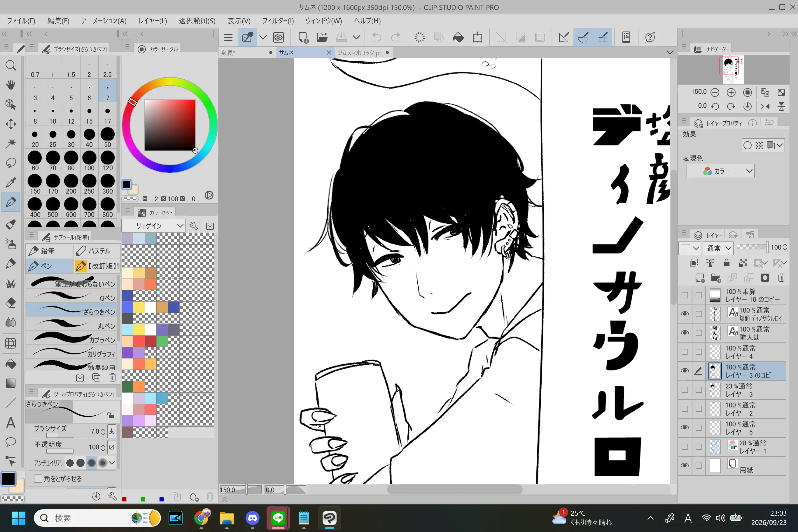The height and width of the screenshot is (532, 798).
Task: Choose the 鉛筆 sub tool group
Action: click(x=49, y=251)
